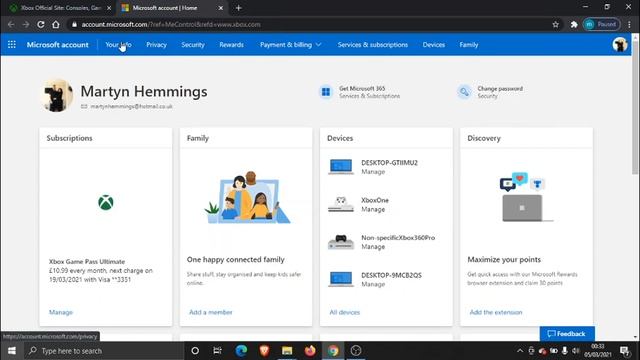Screen dimensions: 640x360
Task: Launch Brave browser from the taskbar
Action: pos(264,351)
